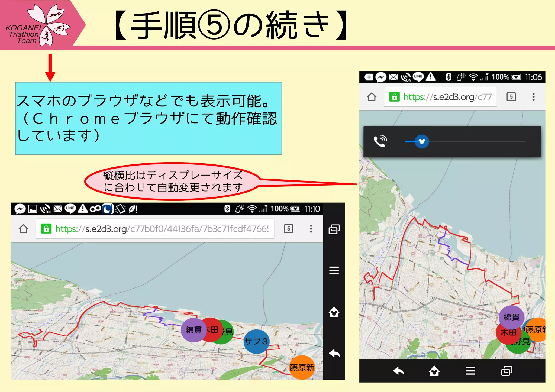Tap the home button on the portrait nav bar
This screenshot has width=555, height=392.
click(434, 371)
